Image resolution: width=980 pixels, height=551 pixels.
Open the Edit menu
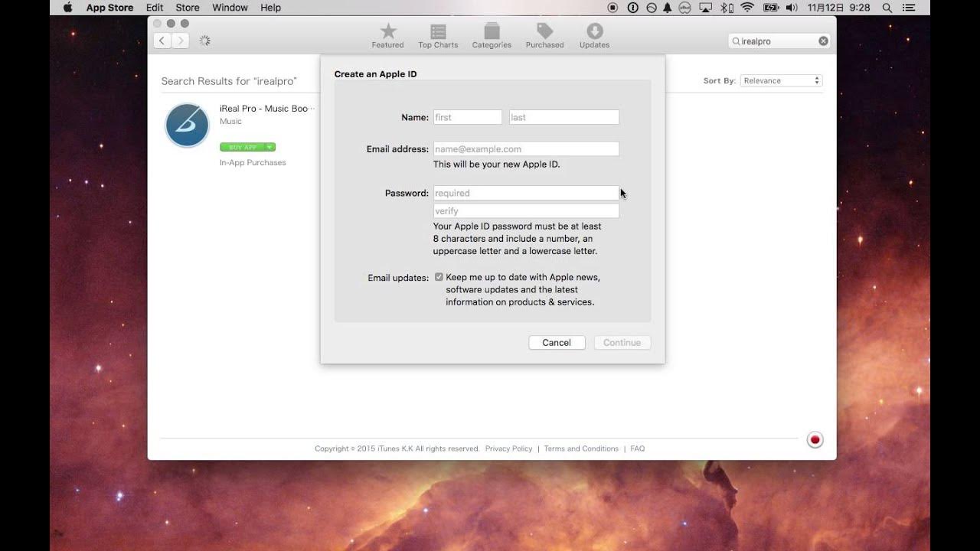click(155, 8)
